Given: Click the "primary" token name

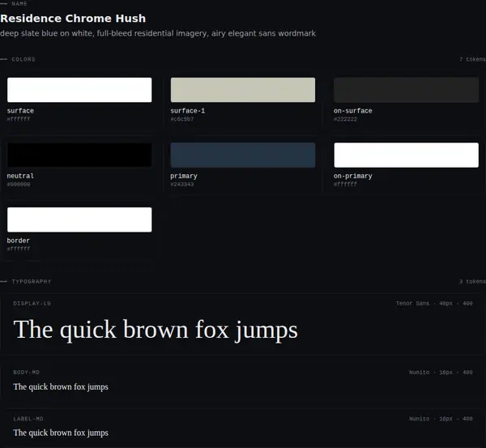Looking at the screenshot, I should click(x=184, y=176).
